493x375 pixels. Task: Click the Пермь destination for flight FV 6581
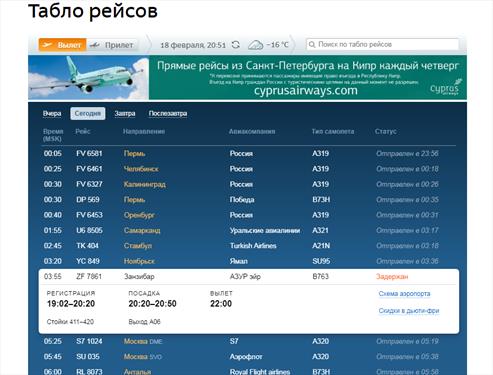click(134, 154)
